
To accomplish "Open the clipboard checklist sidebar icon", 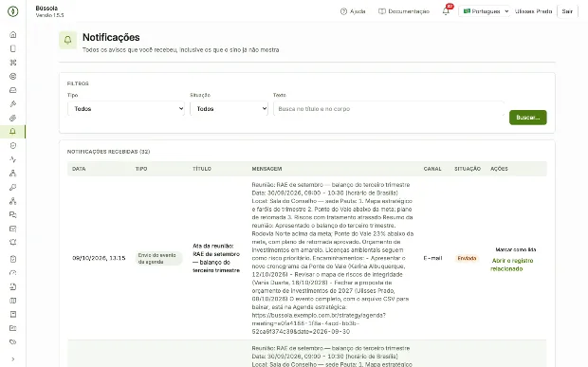I will pyautogui.click(x=12, y=259).
